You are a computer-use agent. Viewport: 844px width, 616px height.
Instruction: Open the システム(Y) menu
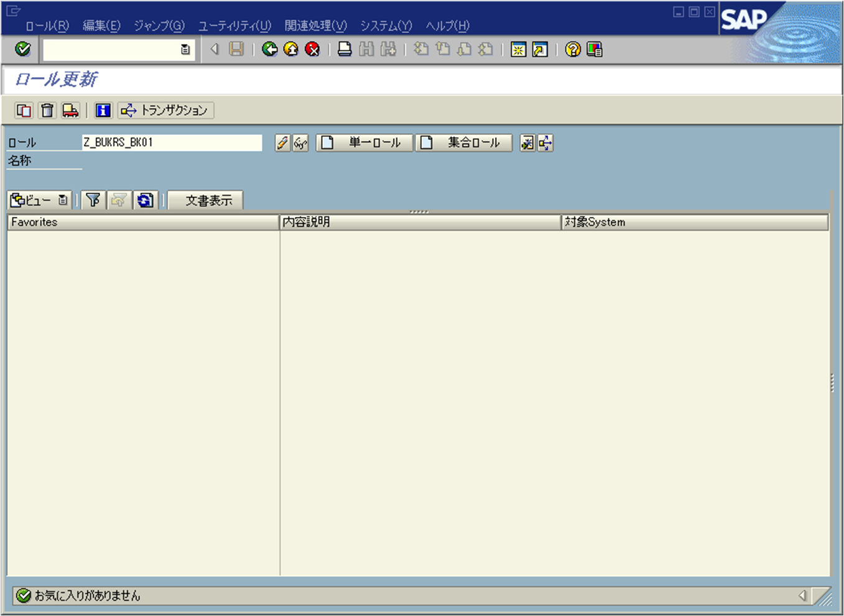387,26
